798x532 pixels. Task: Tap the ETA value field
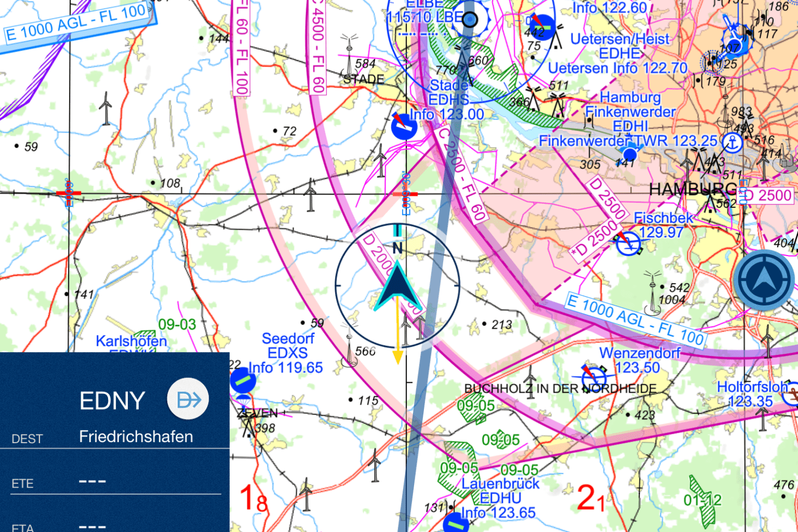click(92, 527)
